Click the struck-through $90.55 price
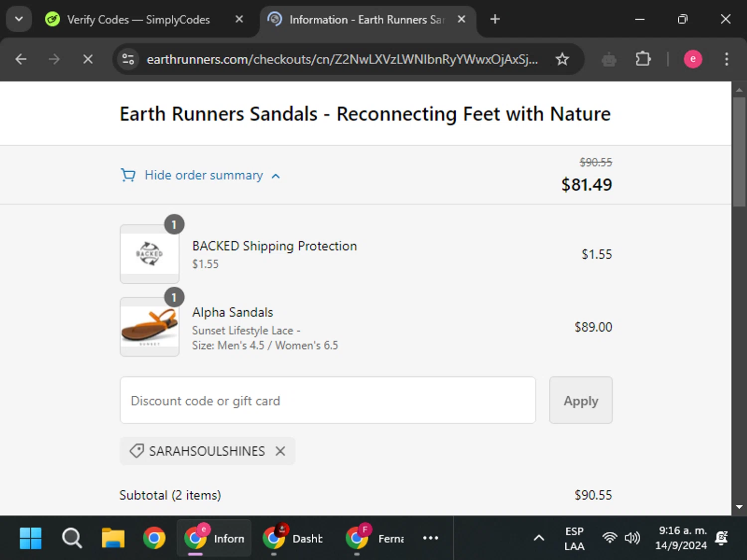Screen dimensions: 747x560 (x=596, y=162)
